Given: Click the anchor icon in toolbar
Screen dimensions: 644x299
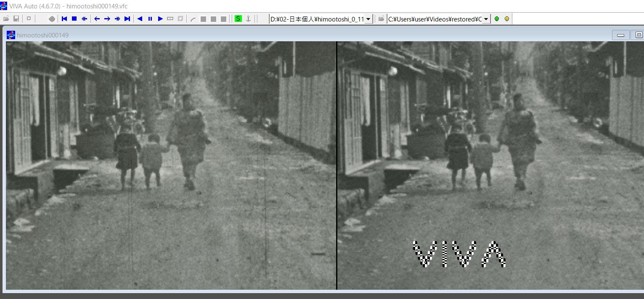Looking at the screenshot, I should [x=248, y=19].
